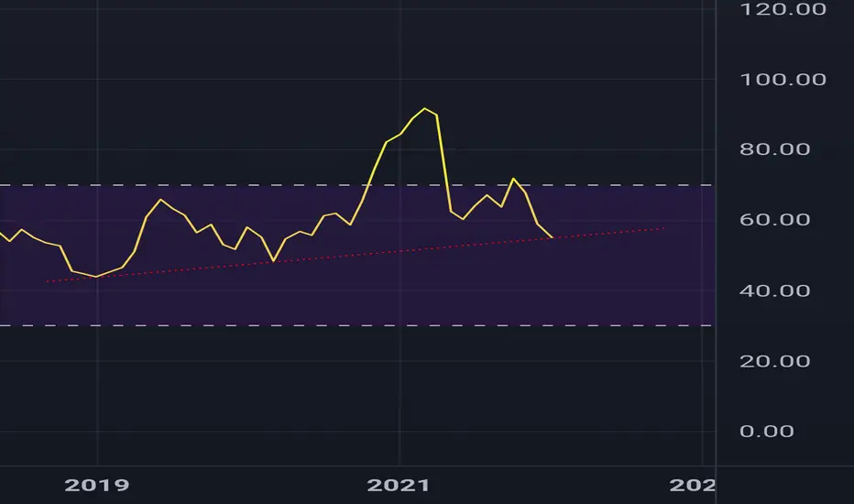Click the 2019 time axis label
This screenshot has width=854, height=504.
tap(97, 485)
